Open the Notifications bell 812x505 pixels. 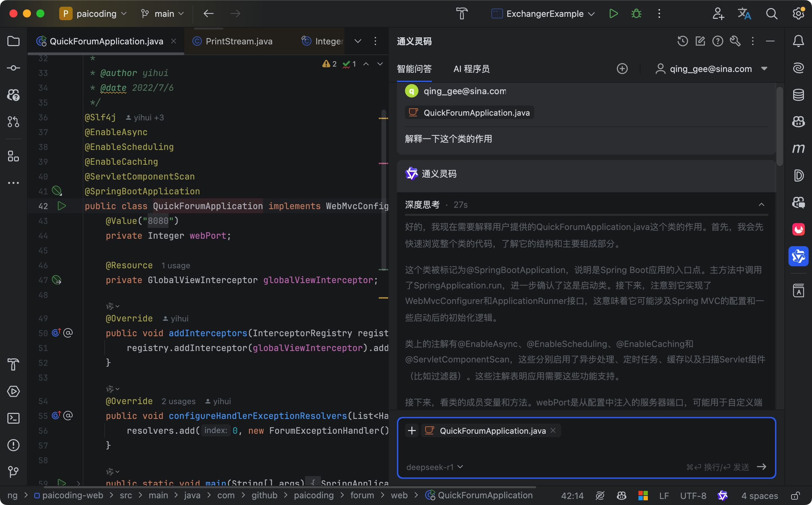click(798, 41)
